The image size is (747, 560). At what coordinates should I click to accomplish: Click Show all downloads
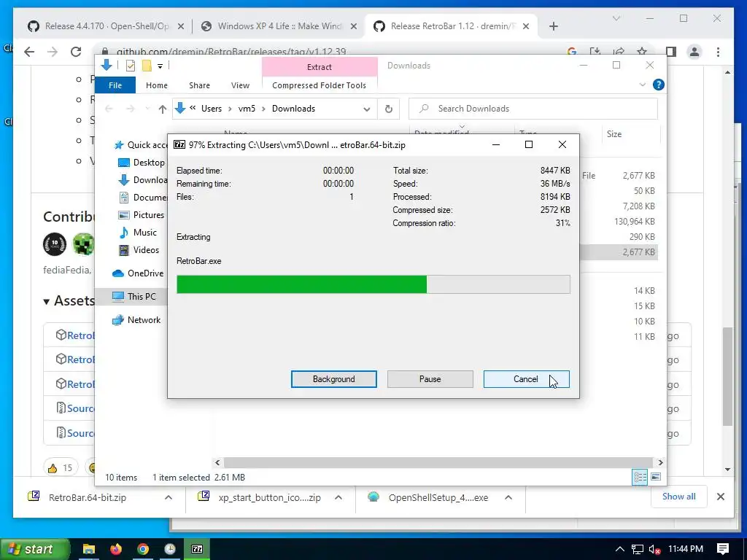tap(679, 497)
